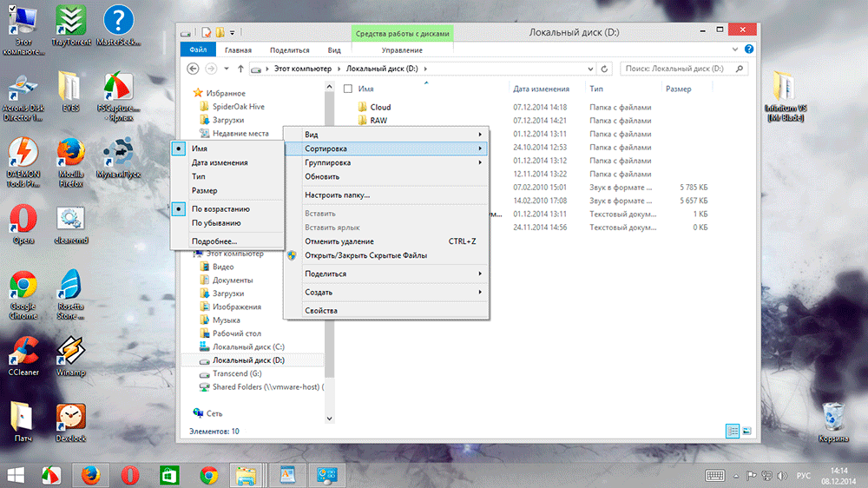The image size is (868, 488).
Task: Open the Recycle Bin (Корзина) on desktop
Action: pyautogui.click(x=833, y=423)
